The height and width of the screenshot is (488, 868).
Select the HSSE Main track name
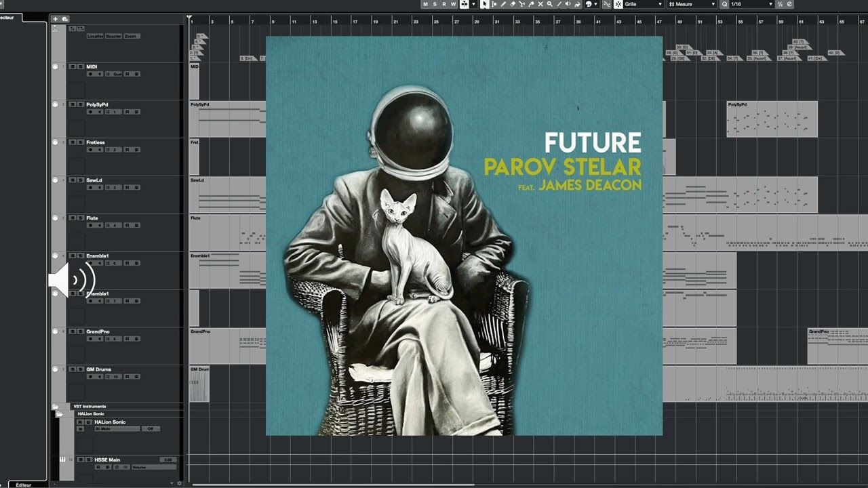click(x=107, y=460)
